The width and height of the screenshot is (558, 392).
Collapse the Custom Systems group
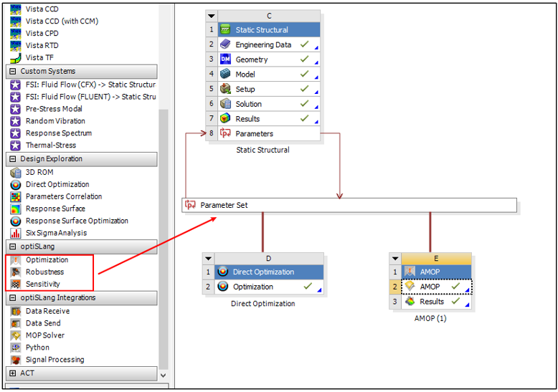pyautogui.click(x=13, y=71)
